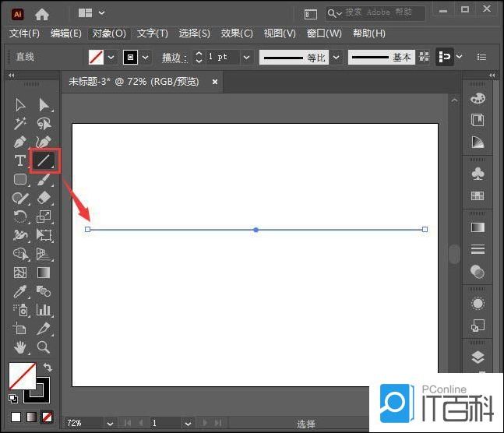Open stroke color dropdown in control bar
Screen dimensions: 504x433
tap(146, 57)
